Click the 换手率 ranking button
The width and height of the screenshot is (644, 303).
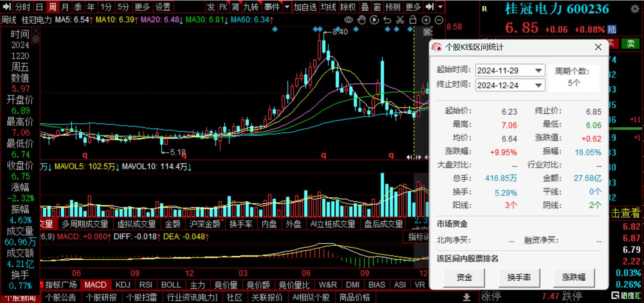point(519,277)
